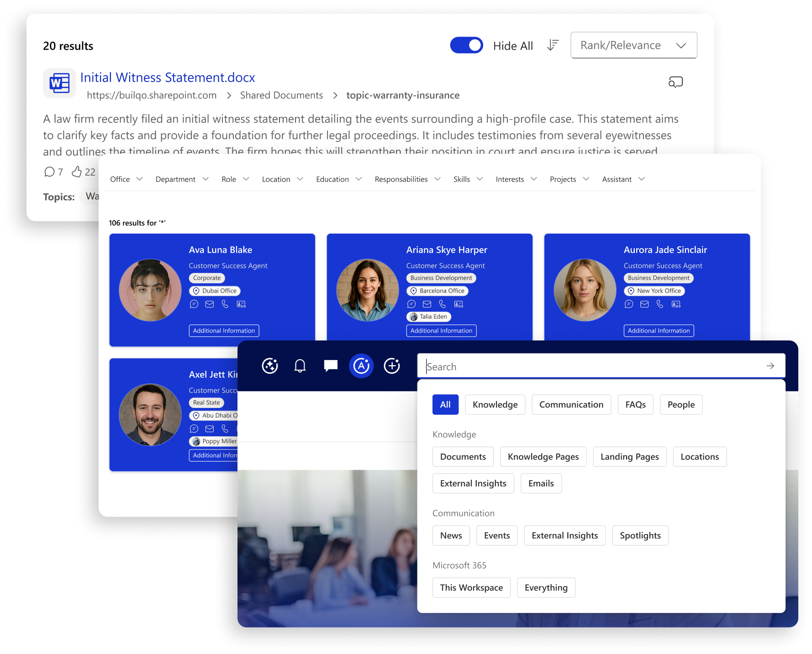Screen dimensions: 812x654
Task: Expand the Department filter dropdown
Action: [x=182, y=179]
